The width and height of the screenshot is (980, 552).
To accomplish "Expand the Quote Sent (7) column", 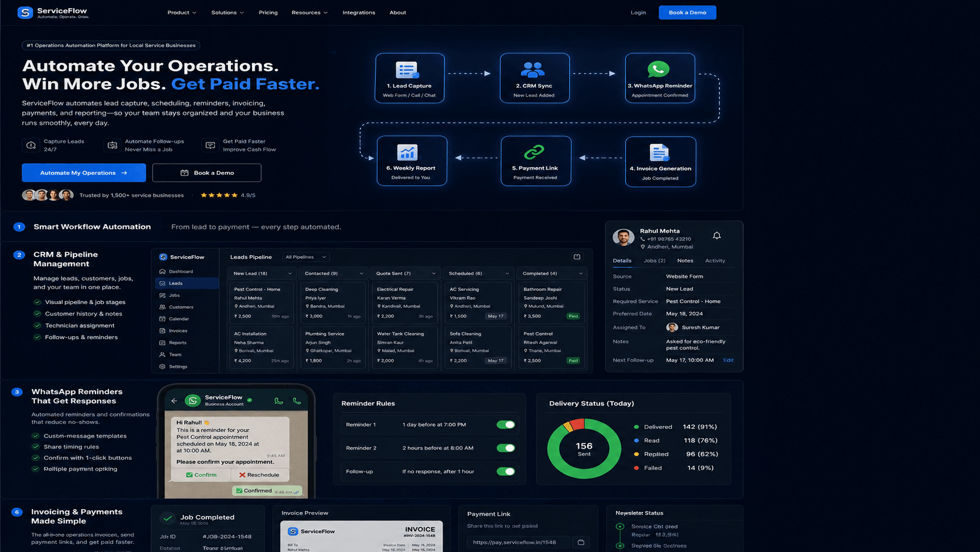I will 434,273.
